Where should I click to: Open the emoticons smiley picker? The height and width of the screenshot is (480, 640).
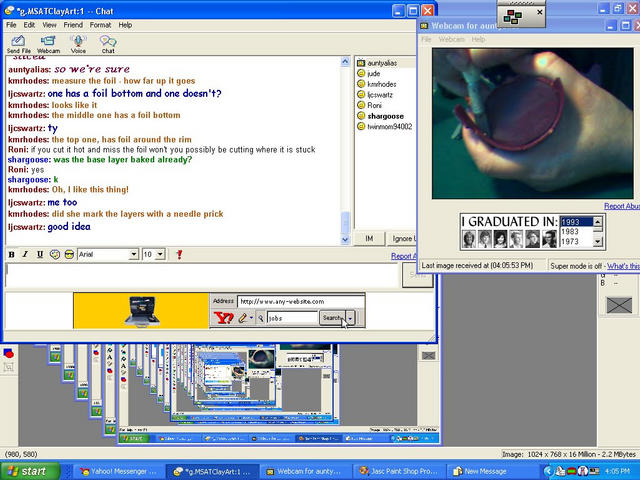pos(69,254)
